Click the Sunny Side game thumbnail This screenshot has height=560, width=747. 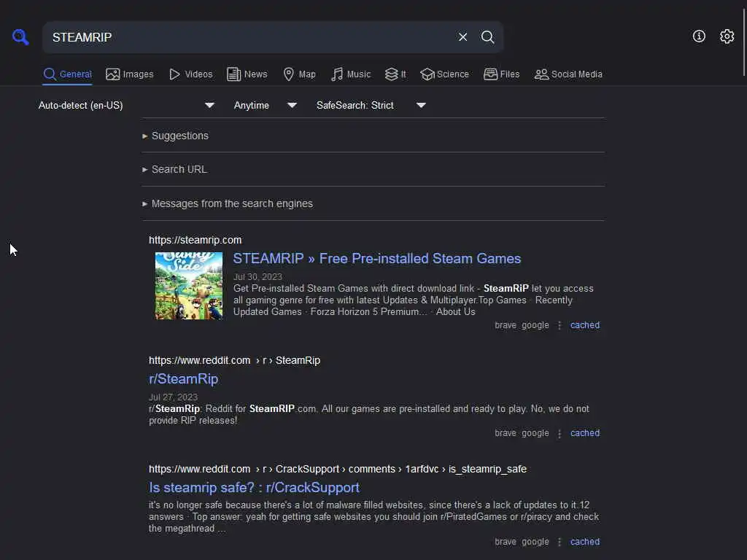click(x=189, y=286)
